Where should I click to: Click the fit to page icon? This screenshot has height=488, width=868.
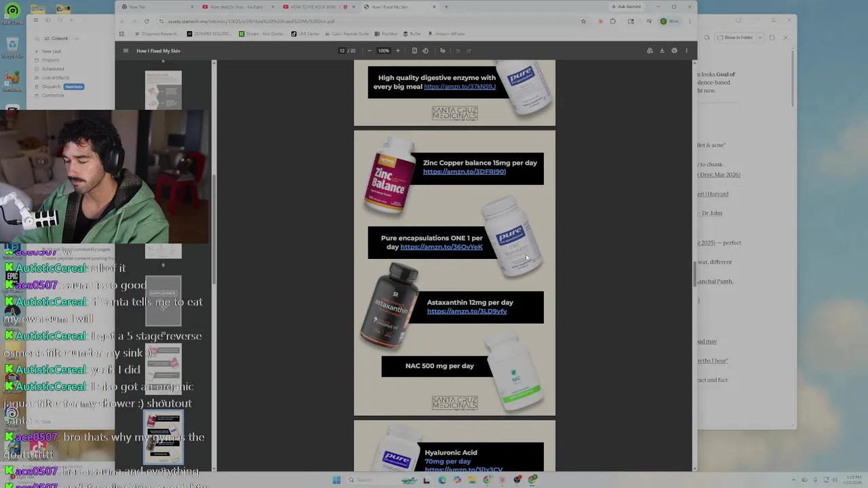[414, 51]
